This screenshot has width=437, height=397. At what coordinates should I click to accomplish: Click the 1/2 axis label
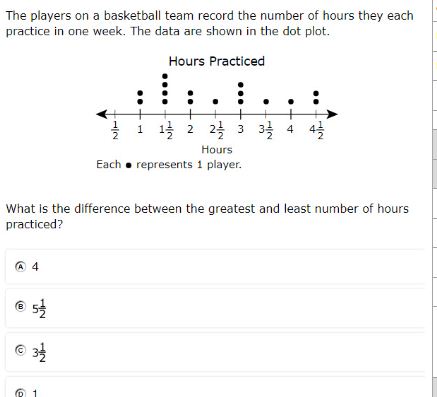[x=115, y=130]
